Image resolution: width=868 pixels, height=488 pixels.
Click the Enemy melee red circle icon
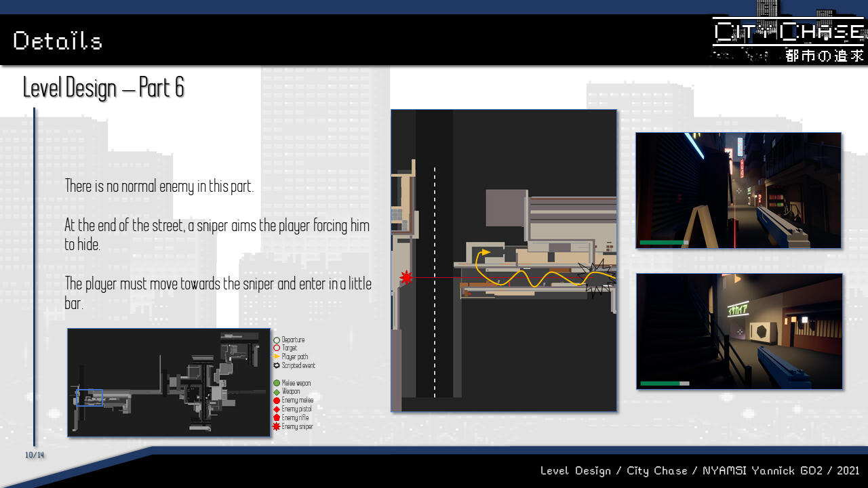pyautogui.click(x=277, y=401)
